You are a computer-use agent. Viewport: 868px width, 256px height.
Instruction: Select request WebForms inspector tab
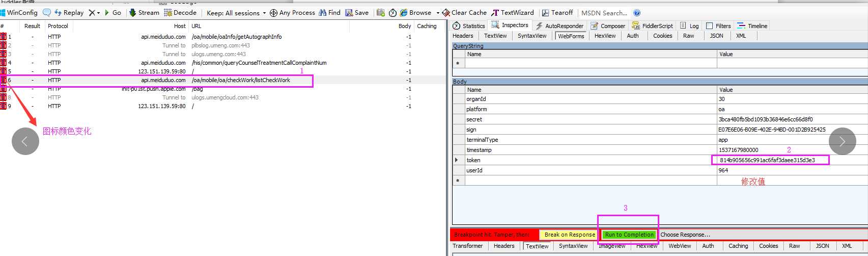[571, 36]
